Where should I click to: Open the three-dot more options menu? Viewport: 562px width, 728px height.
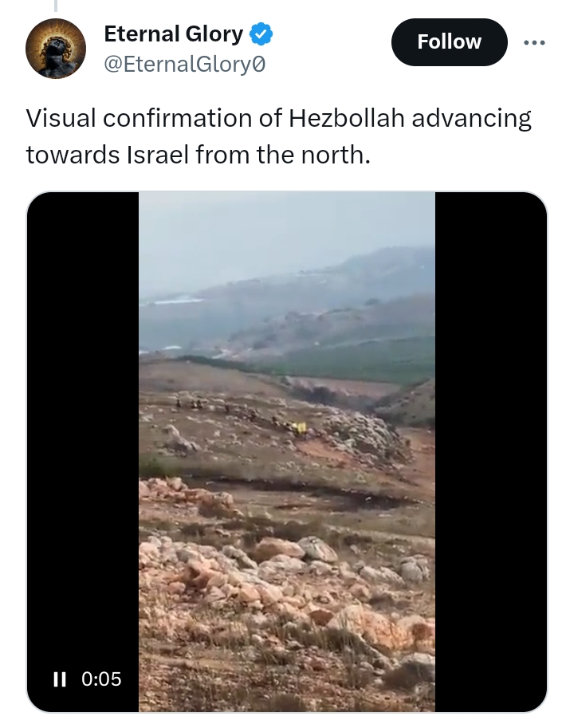pyautogui.click(x=534, y=43)
